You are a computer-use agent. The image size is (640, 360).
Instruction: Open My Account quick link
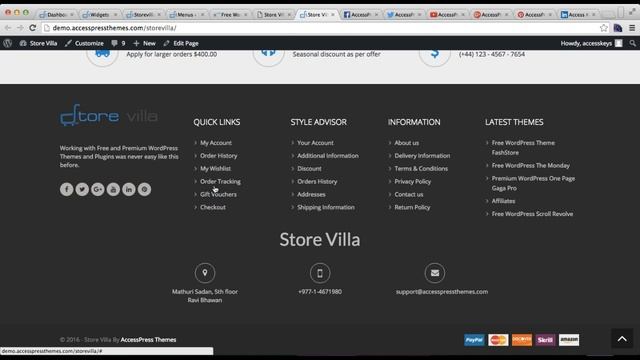pos(216,142)
